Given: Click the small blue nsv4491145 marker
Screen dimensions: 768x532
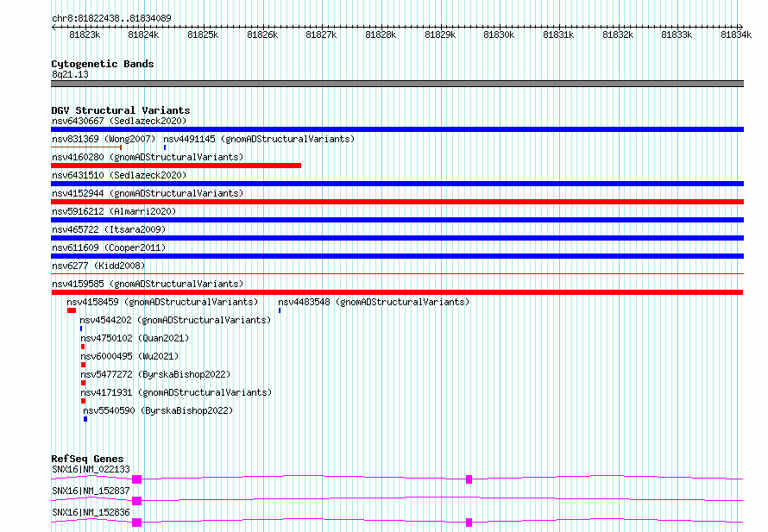Looking at the screenshot, I should [165, 147].
